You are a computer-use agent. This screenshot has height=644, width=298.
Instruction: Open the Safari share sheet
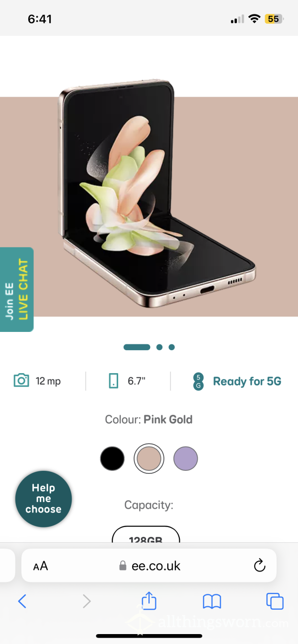coord(149,600)
